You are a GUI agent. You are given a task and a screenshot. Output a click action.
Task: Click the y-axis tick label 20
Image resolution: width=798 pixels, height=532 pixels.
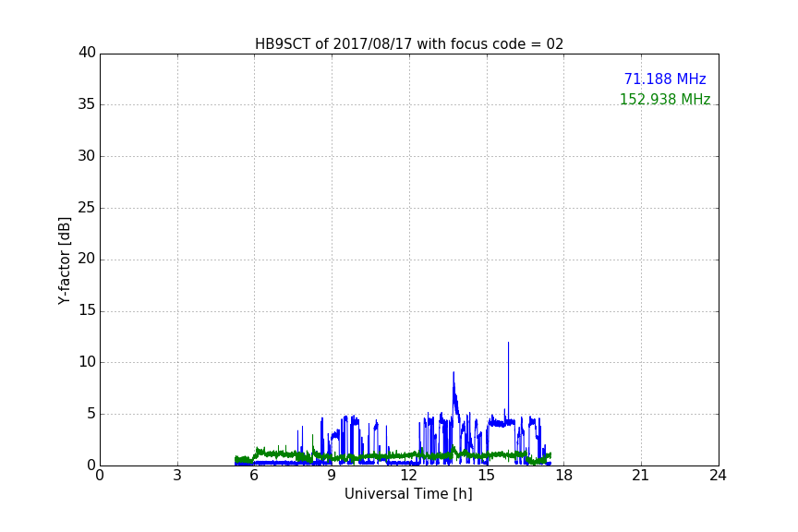[87, 260]
